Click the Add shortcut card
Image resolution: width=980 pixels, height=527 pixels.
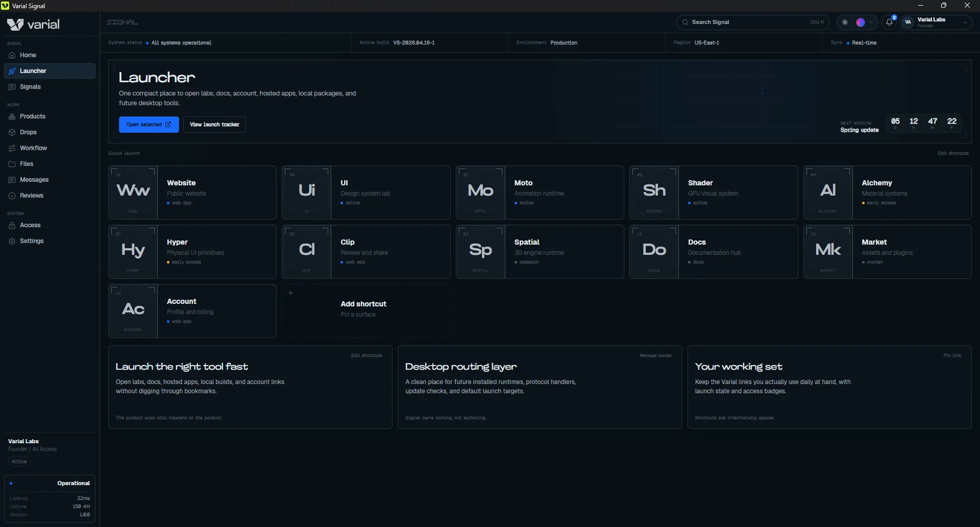pos(366,311)
